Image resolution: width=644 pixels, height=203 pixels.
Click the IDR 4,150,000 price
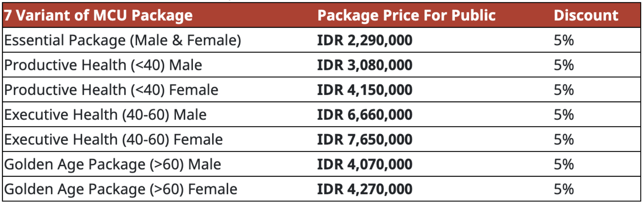[x=365, y=90]
